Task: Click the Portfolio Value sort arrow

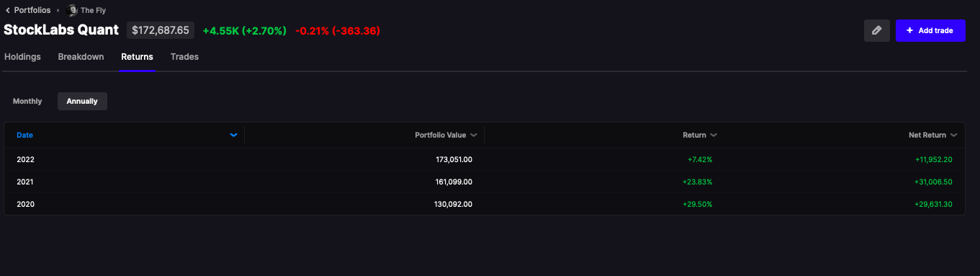Action: click(x=473, y=135)
